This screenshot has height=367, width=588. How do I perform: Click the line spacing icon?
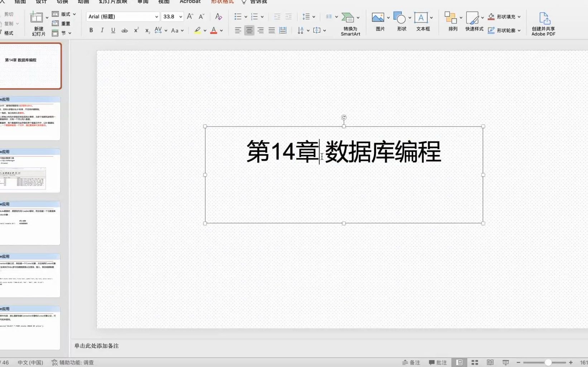306,16
